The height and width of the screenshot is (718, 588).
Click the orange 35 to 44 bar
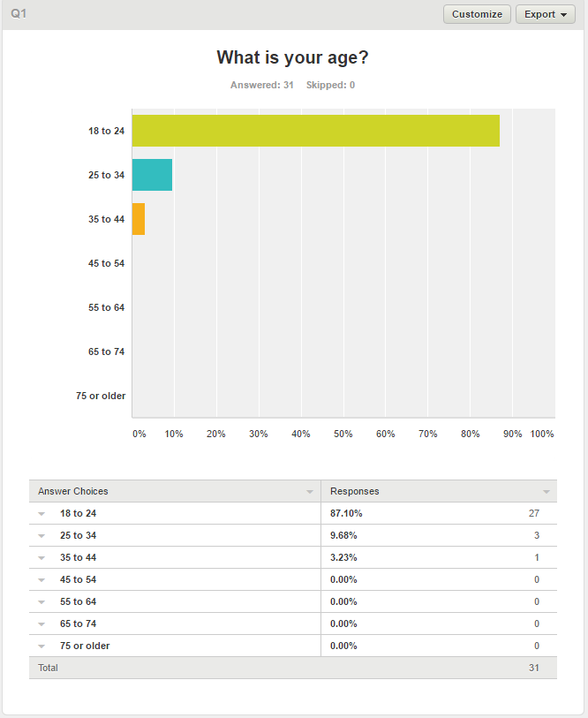(x=138, y=219)
